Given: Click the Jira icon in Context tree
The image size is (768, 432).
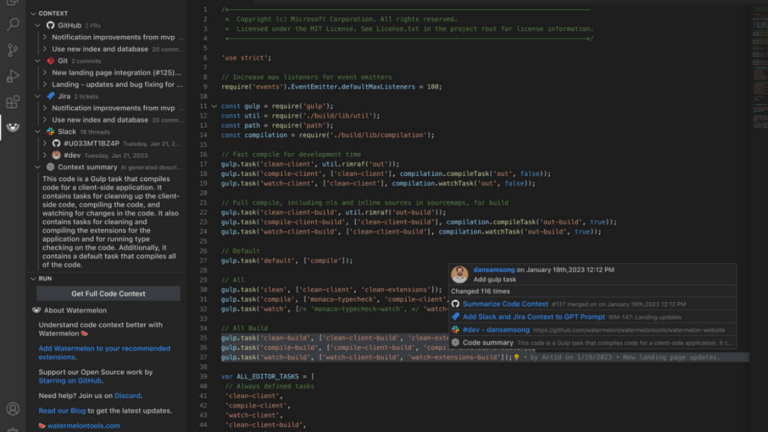Looking at the screenshot, I should (x=50, y=96).
